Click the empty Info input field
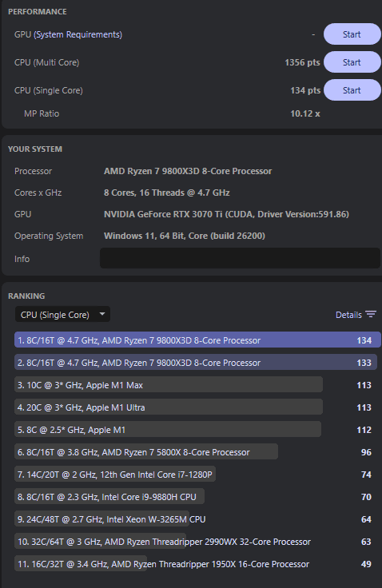 click(x=240, y=258)
